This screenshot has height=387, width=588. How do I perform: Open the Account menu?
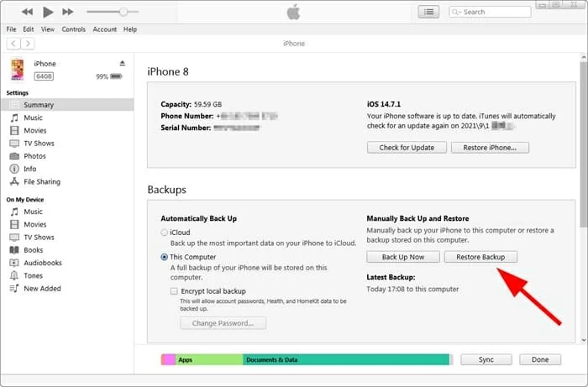click(x=105, y=29)
